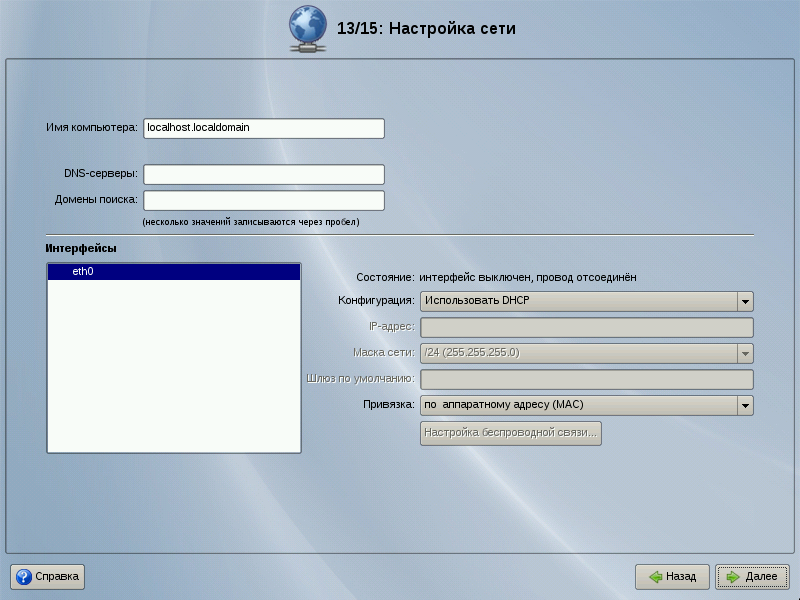The height and width of the screenshot is (600, 800).
Task: Go back using the Назад button label
Action: coord(681,577)
